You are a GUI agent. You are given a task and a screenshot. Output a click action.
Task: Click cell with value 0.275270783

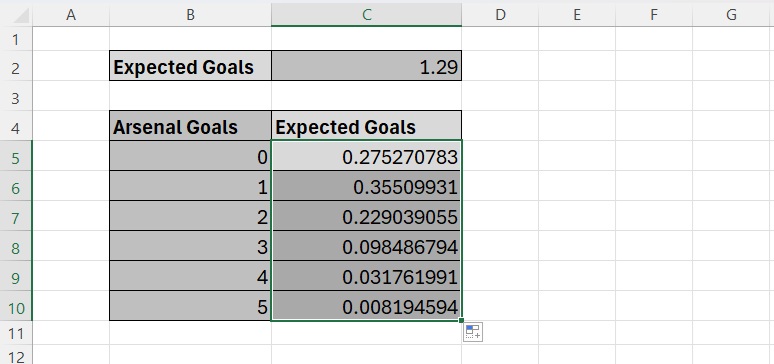pyautogui.click(x=366, y=156)
